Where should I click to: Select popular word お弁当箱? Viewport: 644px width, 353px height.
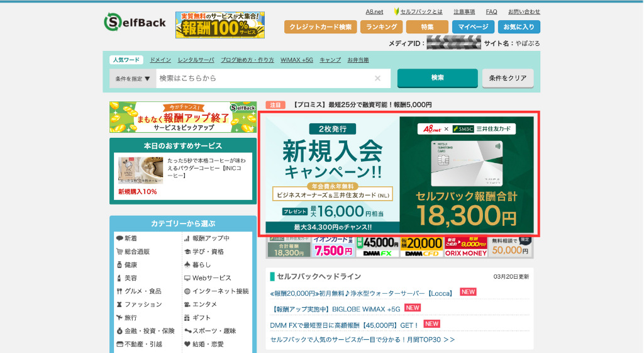[358, 60]
